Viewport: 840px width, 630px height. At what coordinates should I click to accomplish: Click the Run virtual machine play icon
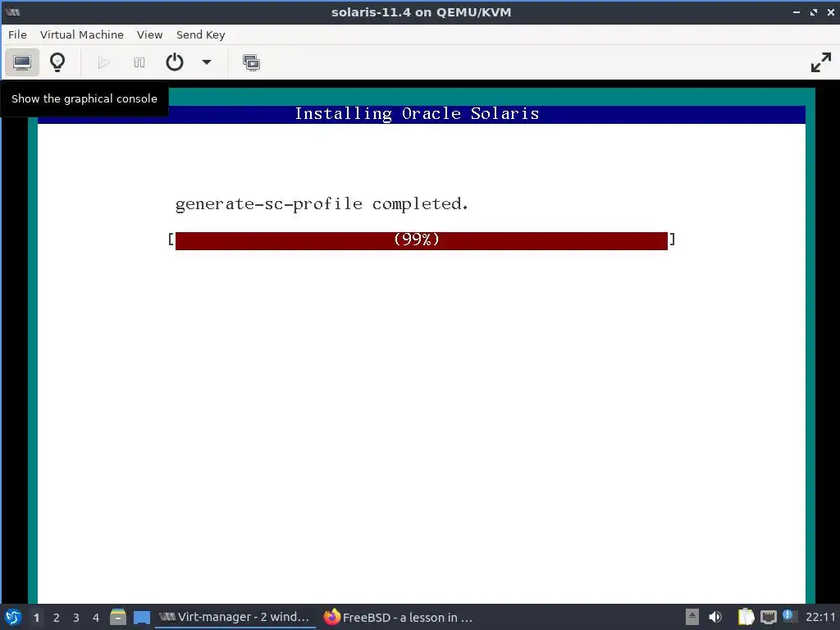coord(104,62)
